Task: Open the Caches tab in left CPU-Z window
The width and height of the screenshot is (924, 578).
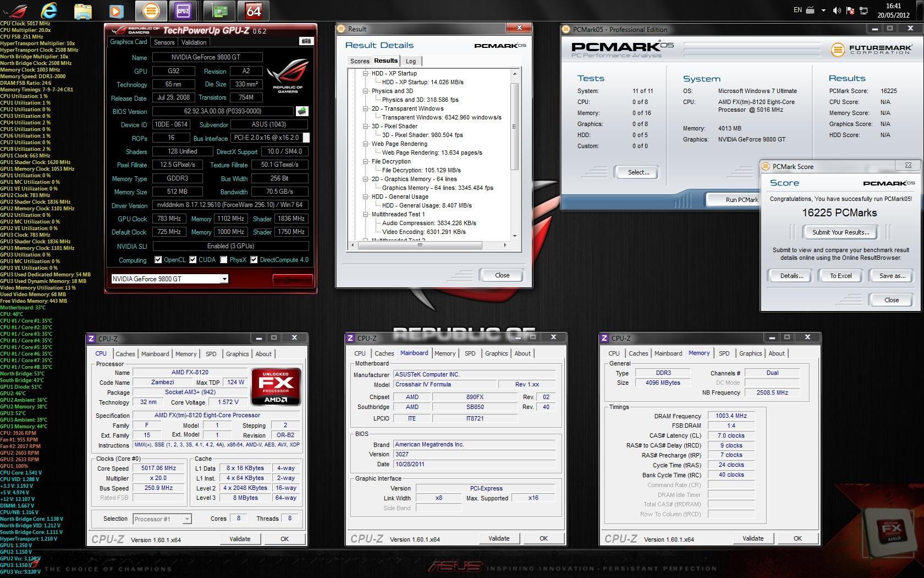Action: click(125, 354)
